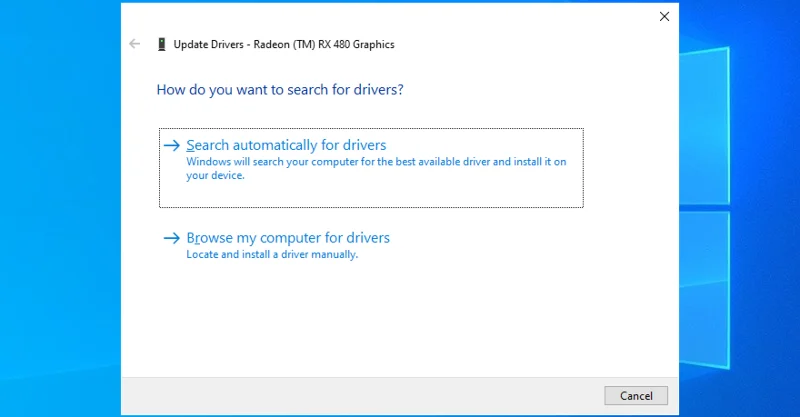
Task: Click the description 'Locate and install a driver manually.'
Action: (272, 254)
